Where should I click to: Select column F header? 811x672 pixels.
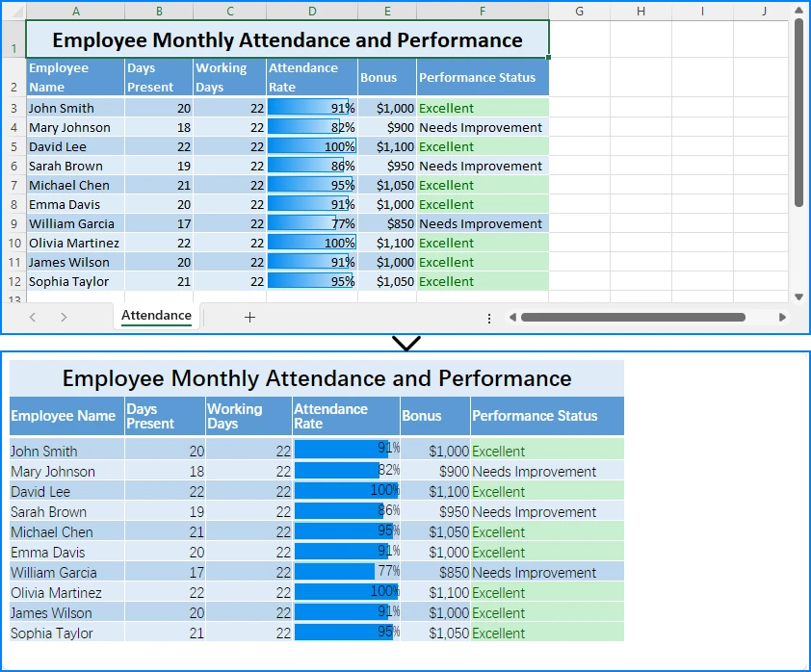point(482,11)
